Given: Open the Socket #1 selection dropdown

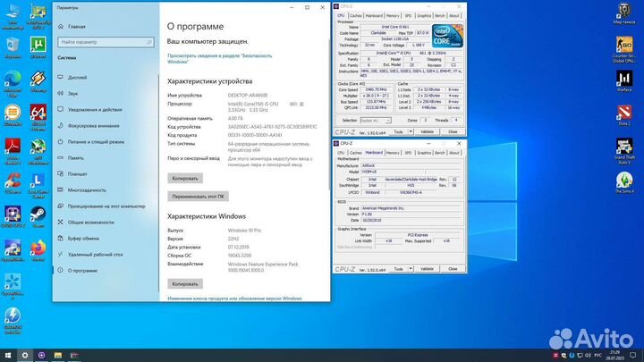Looking at the screenshot, I should point(376,121).
